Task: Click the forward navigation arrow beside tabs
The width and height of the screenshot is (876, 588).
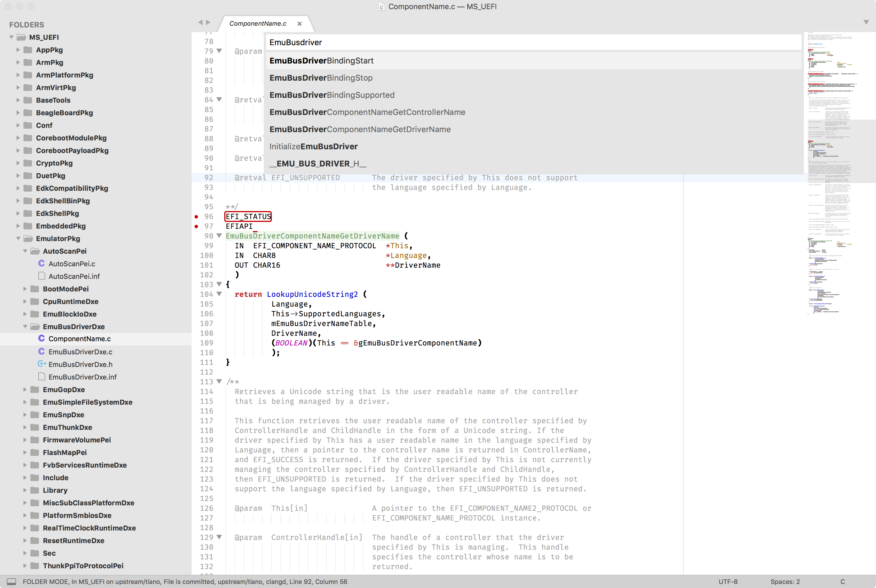Action: [x=208, y=23]
